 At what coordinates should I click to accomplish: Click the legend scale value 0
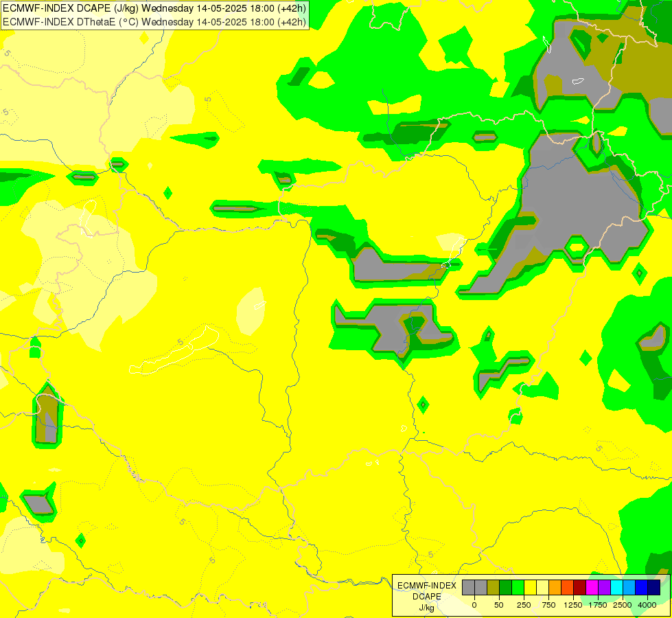(474, 605)
